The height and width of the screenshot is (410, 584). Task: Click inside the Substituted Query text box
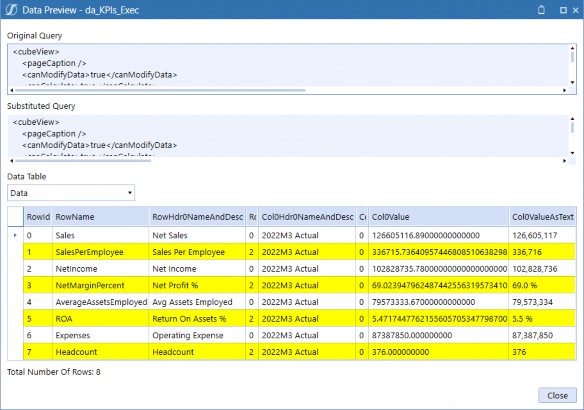pyautogui.click(x=288, y=136)
